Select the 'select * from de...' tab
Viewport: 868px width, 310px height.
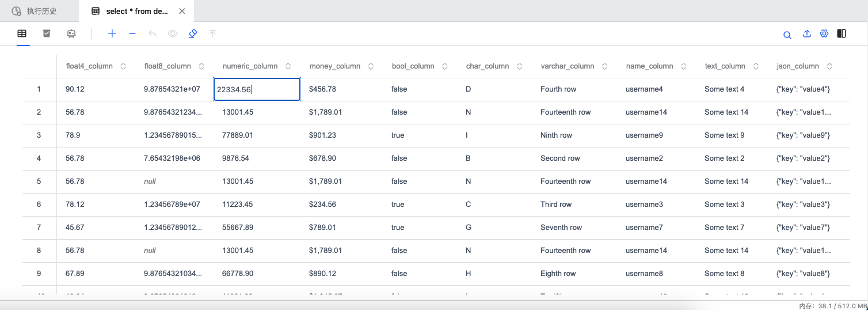(x=136, y=11)
